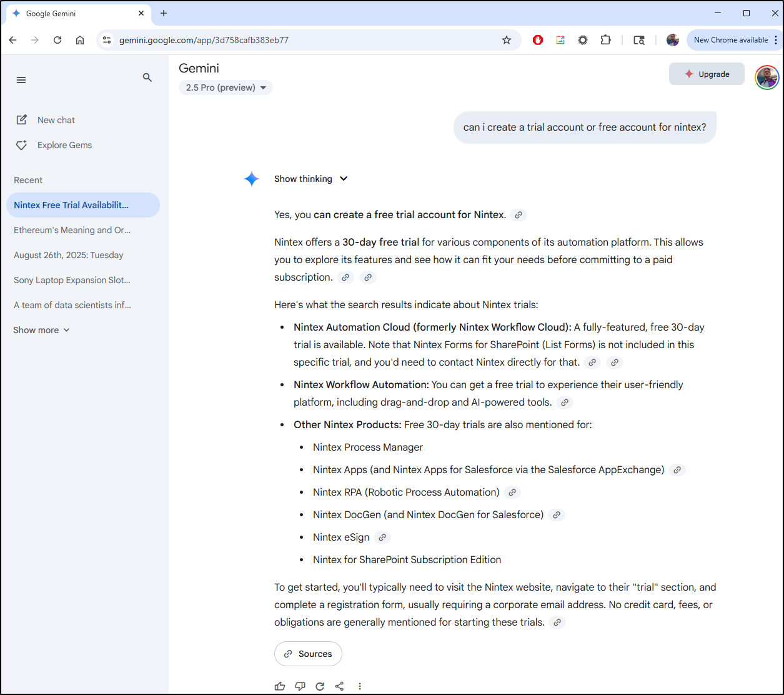Viewport: 784px width, 695px height.
Task: Expand the Show thinking section
Action: pos(311,179)
